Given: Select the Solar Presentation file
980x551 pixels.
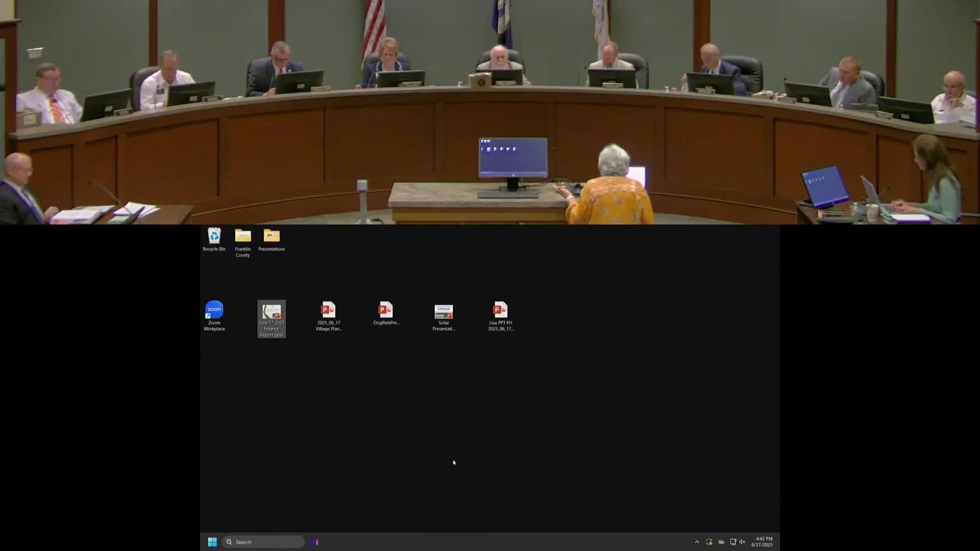Looking at the screenshot, I should 444,312.
